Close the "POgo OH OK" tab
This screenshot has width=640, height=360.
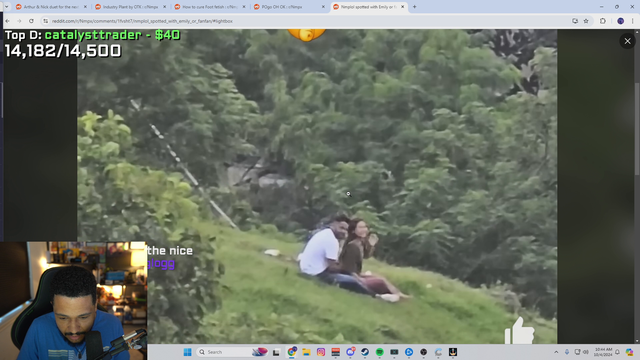point(323,7)
